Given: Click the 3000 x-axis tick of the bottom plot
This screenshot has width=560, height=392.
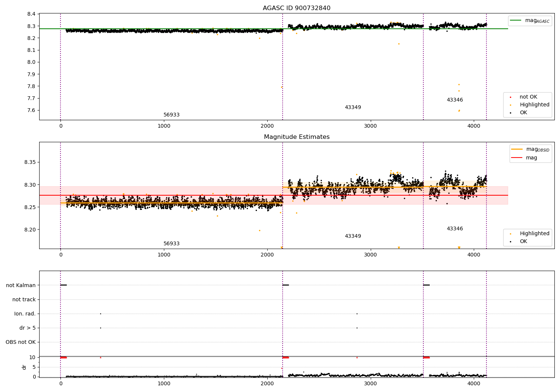Looking at the screenshot, I should [x=371, y=383].
